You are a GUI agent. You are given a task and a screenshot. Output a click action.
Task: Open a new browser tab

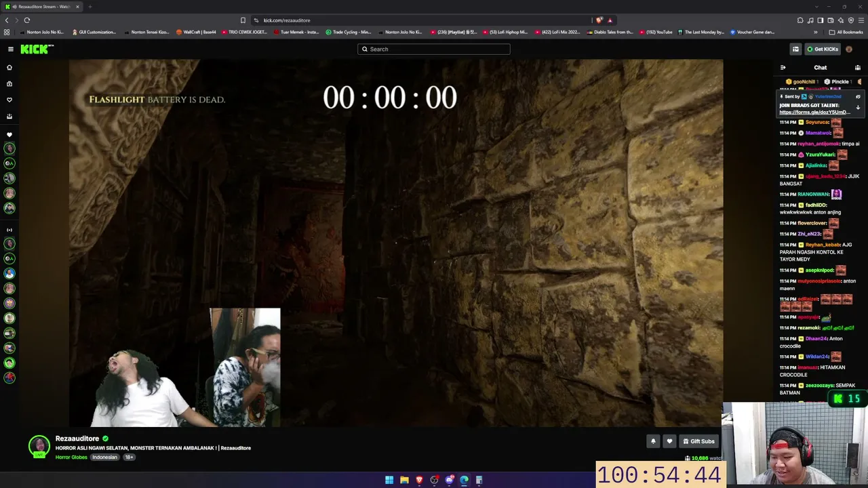click(90, 7)
